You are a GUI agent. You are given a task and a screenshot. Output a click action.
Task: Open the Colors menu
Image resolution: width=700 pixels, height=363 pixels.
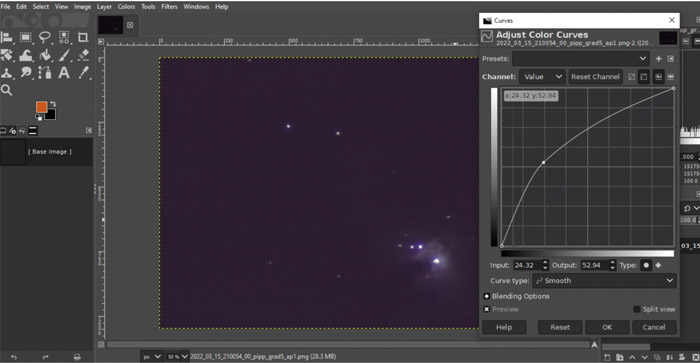pyautogui.click(x=126, y=7)
